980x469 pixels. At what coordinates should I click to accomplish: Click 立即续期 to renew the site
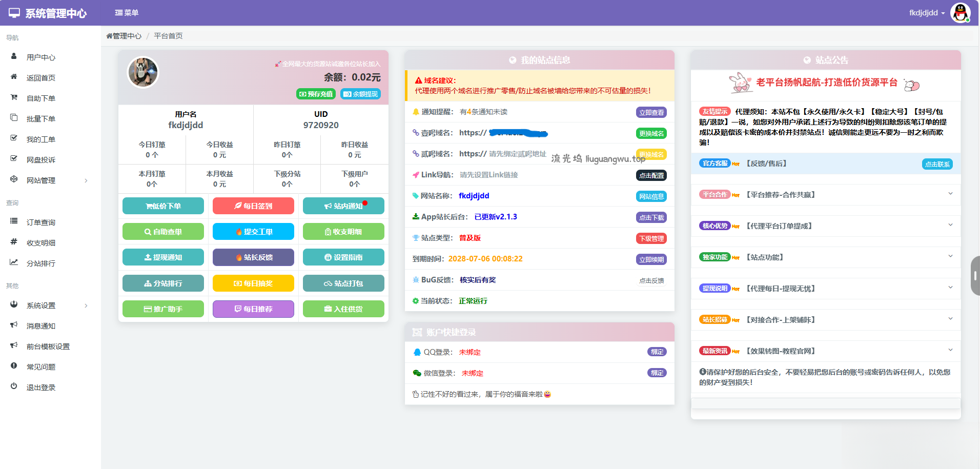[x=651, y=259]
